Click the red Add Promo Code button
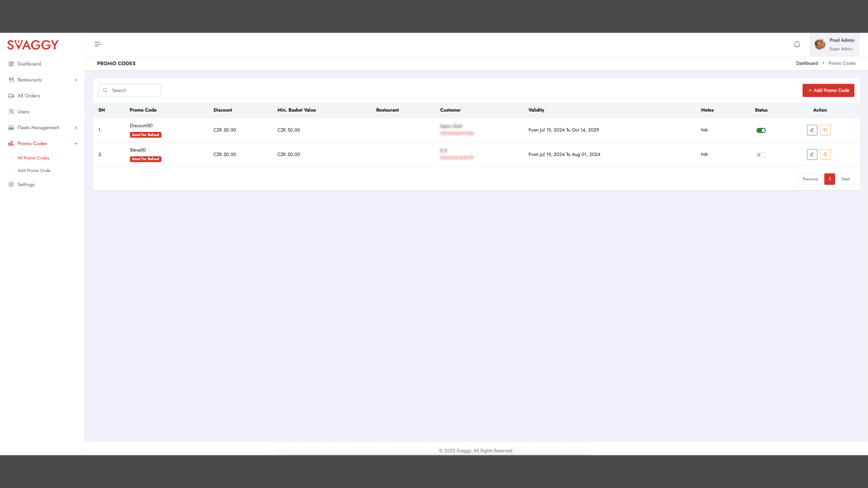Image resolution: width=868 pixels, height=488 pixels. pyautogui.click(x=828, y=90)
